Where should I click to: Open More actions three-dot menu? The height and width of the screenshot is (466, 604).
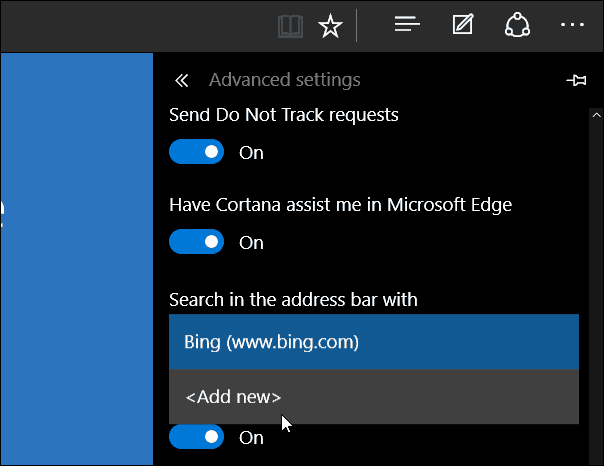click(x=572, y=25)
